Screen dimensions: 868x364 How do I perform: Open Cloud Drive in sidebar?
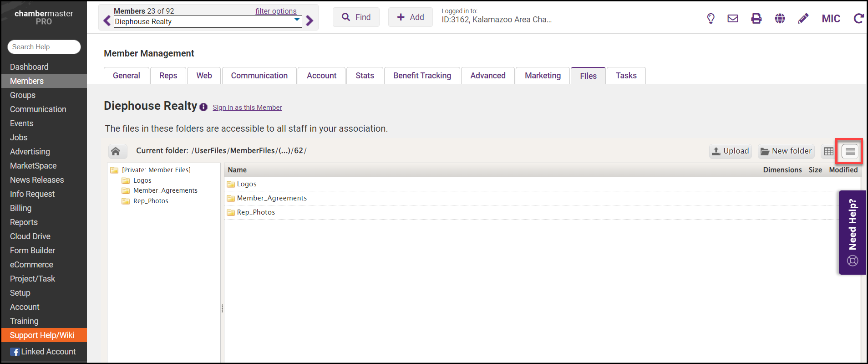30,236
